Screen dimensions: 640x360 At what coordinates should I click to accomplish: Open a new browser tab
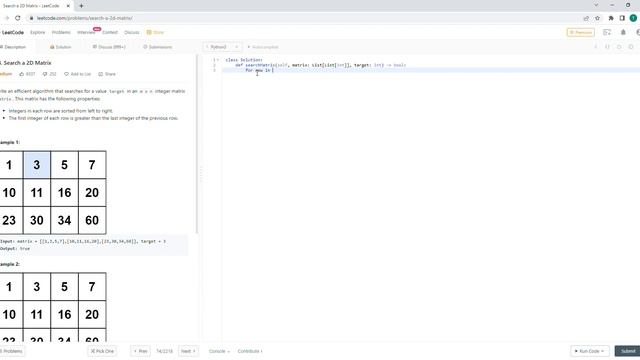(x=81, y=6)
